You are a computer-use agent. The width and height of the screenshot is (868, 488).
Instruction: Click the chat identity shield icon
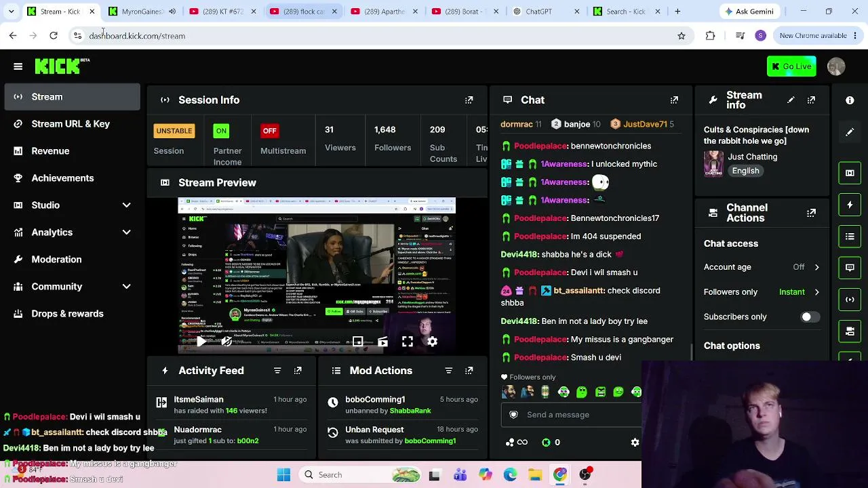513,415
